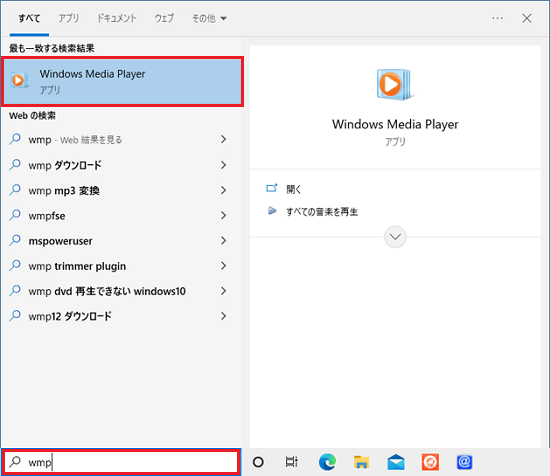Image resolution: width=550 pixels, height=476 pixels.
Task: Open Task View on the taskbar
Action: point(291,462)
